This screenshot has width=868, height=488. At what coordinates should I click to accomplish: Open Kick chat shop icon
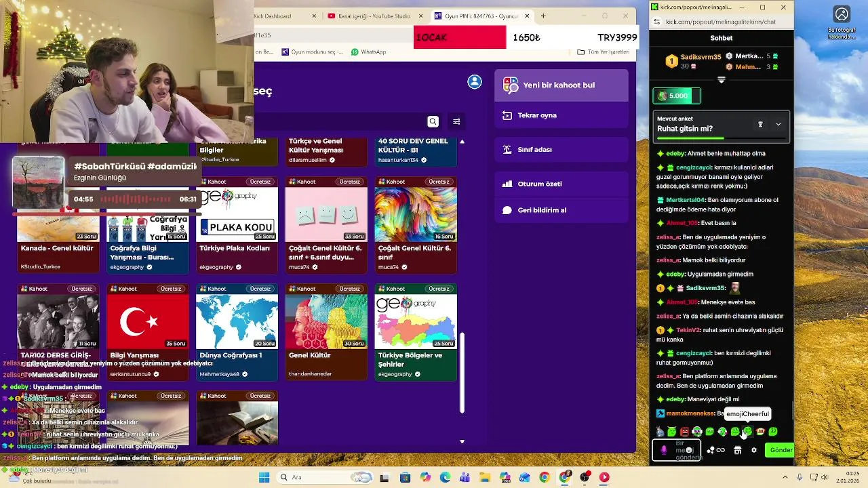click(x=738, y=450)
